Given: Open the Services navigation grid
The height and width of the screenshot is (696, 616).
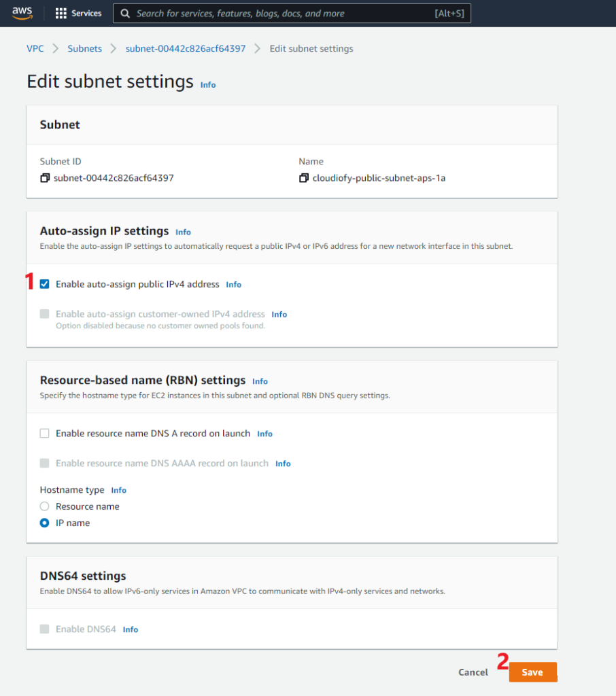Looking at the screenshot, I should pyautogui.click(x=78, y=12).
